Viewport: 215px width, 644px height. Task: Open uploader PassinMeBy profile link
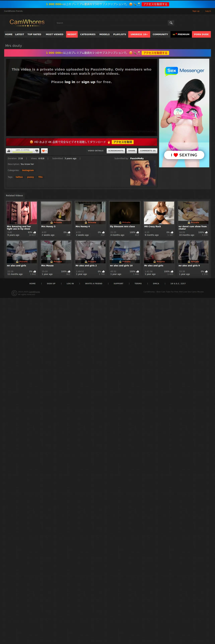[137, 158]
